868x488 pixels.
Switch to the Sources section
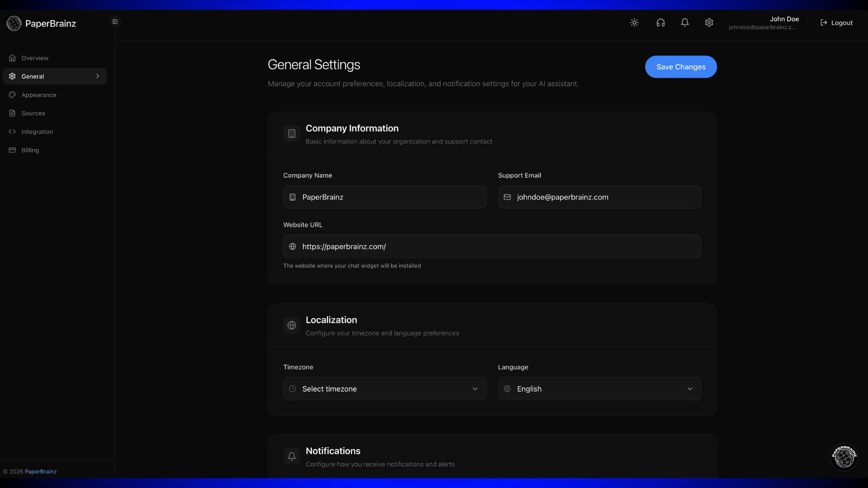pyautogui.click(x=33, y=113)
